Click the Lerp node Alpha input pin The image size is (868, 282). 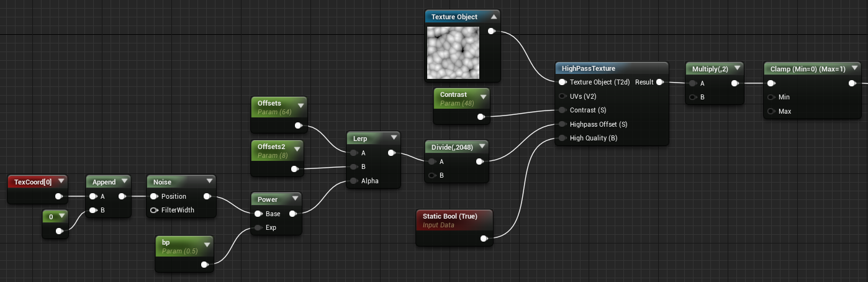coord(353,181)
